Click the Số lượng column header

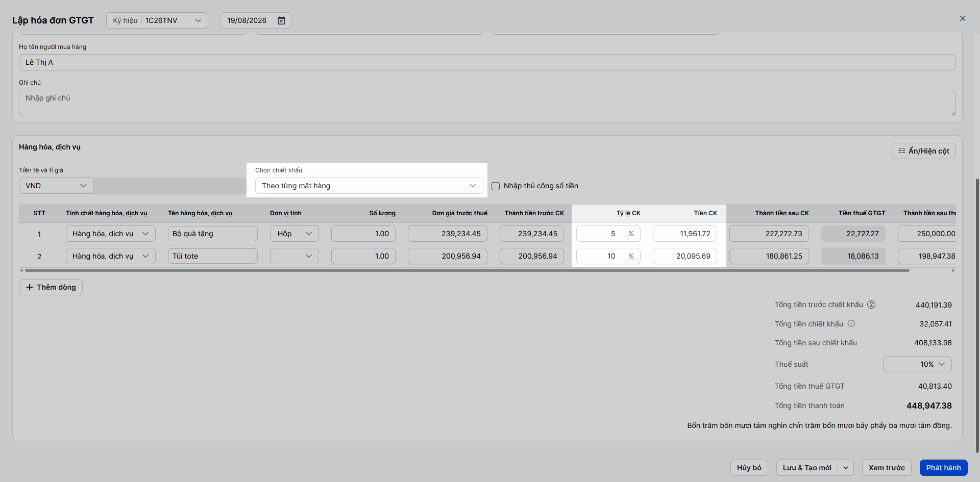382,213
